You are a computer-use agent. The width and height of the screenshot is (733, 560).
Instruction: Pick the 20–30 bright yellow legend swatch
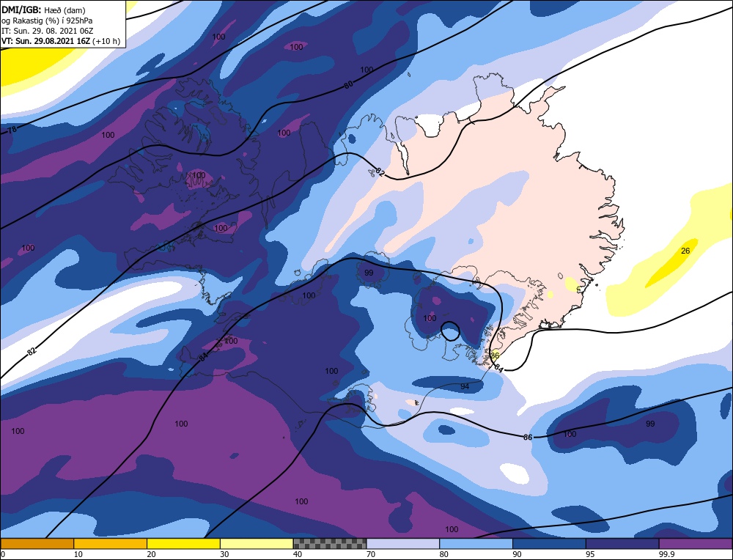[x=183, y=543]
